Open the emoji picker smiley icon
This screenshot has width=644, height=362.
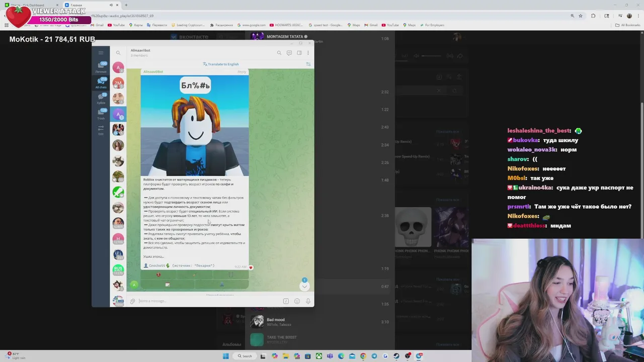tap(297, 301)
